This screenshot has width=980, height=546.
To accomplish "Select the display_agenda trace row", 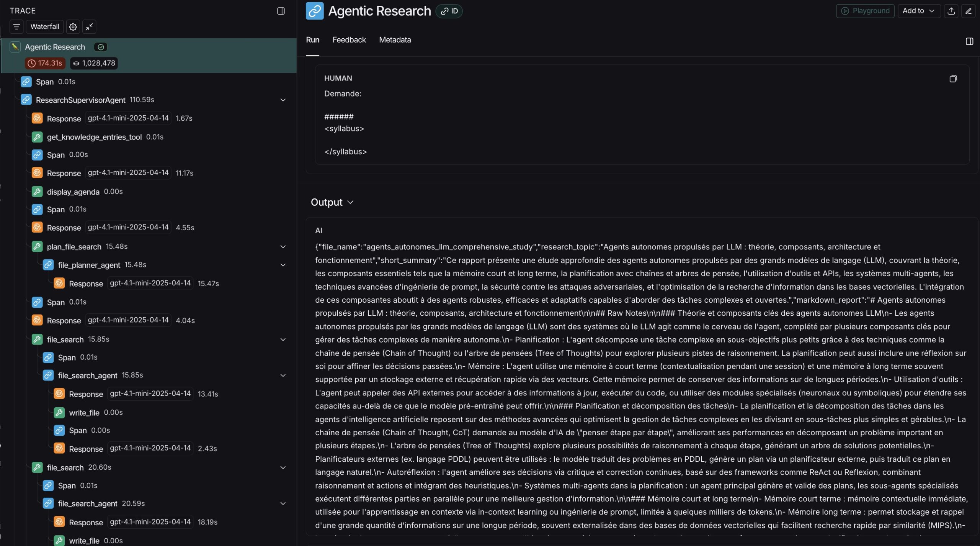I will coord(73,192).
